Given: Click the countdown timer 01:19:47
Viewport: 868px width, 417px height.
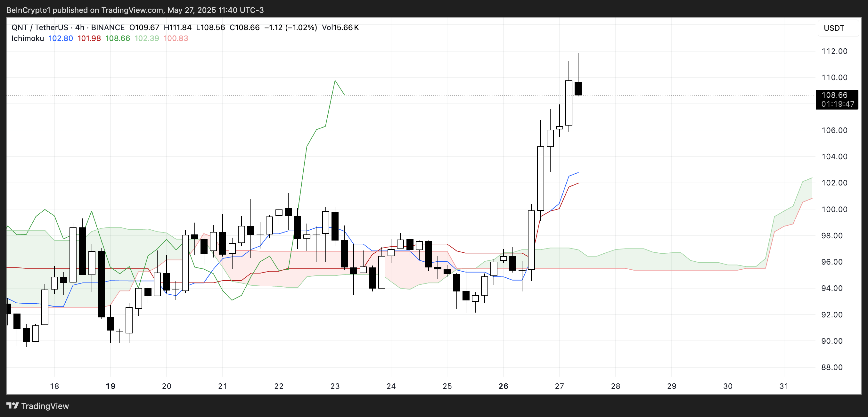Looking at the screenshot, I should tap(837, 104).
